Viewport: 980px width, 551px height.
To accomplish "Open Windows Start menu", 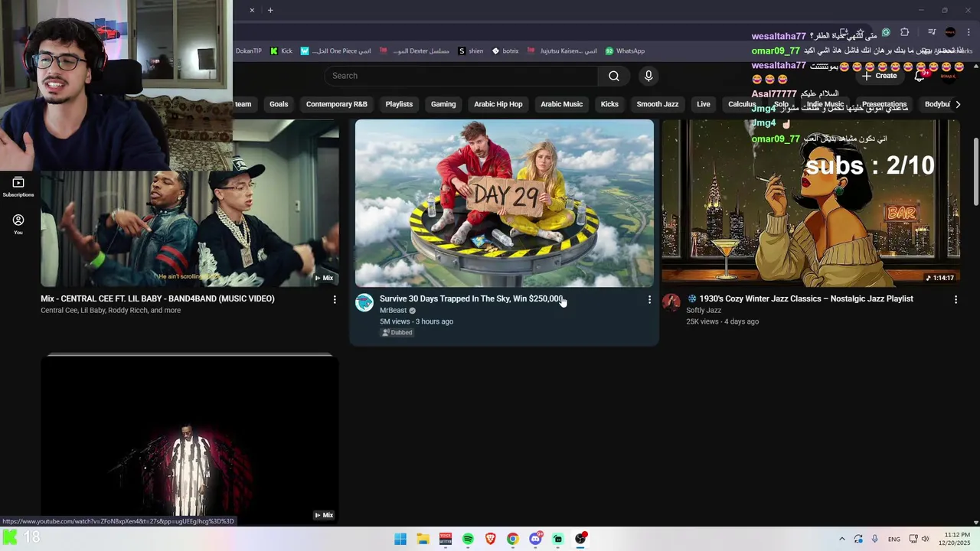I will [400, 539].
